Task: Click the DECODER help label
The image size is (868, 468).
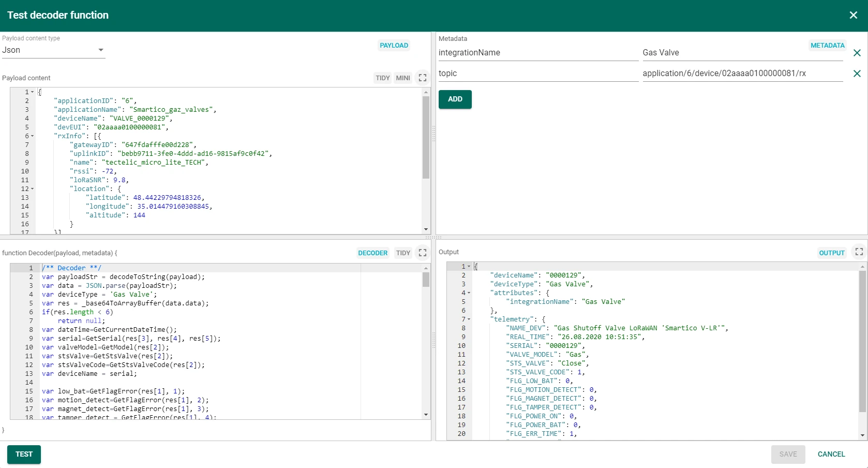Action: [372, 253]
